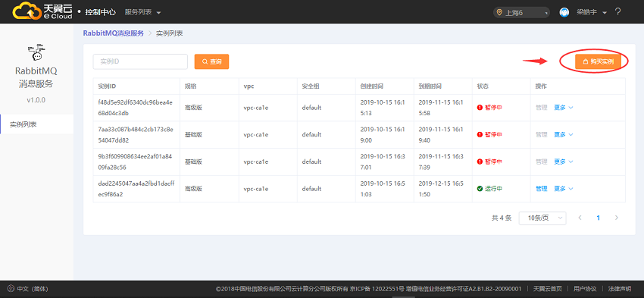Click the globe icon beside 中文（简体）
The image size is (644, 298).
coord(11,289)
